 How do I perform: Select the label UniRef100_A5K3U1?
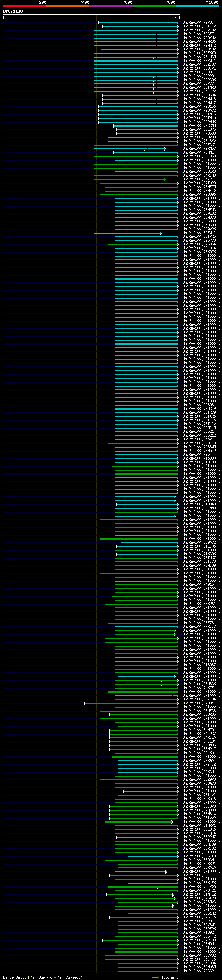point(199,772)
